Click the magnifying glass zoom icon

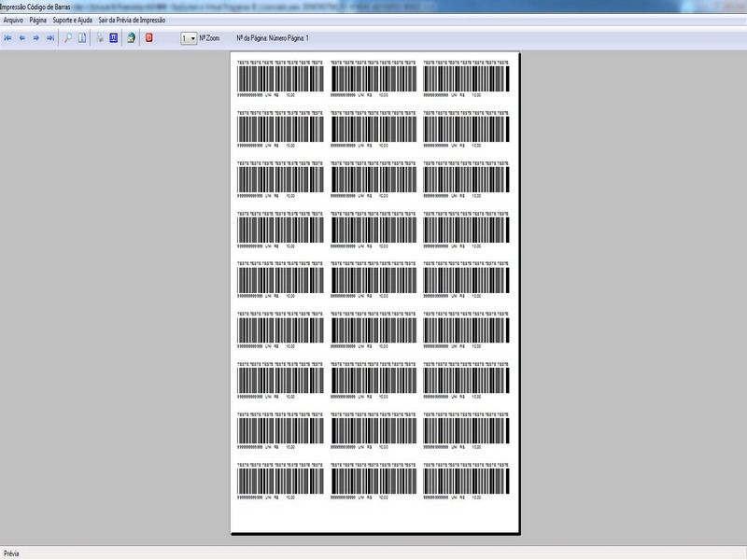pyautogui.click(x=67, y=38)
